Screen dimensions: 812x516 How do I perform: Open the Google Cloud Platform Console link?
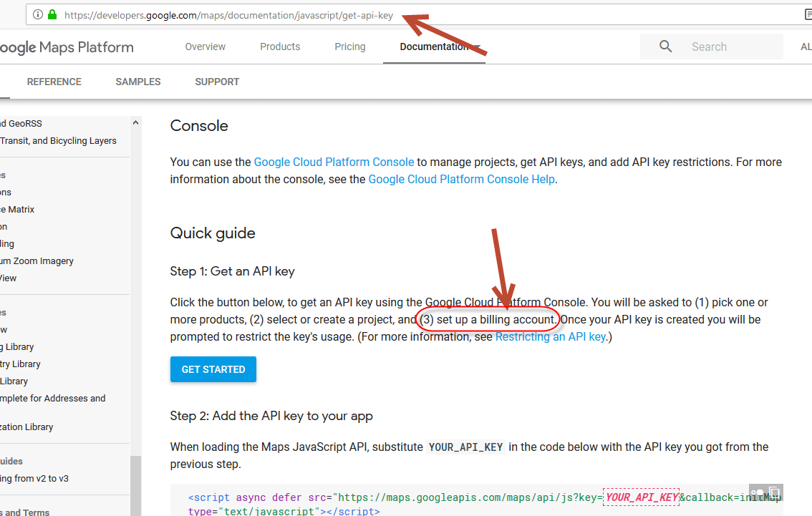coord(334,162)
